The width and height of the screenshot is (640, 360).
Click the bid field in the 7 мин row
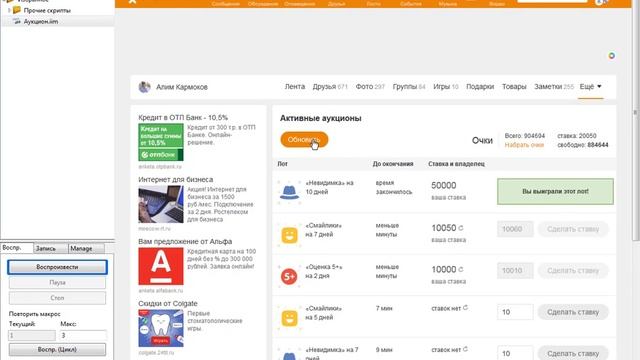[515, 312]
